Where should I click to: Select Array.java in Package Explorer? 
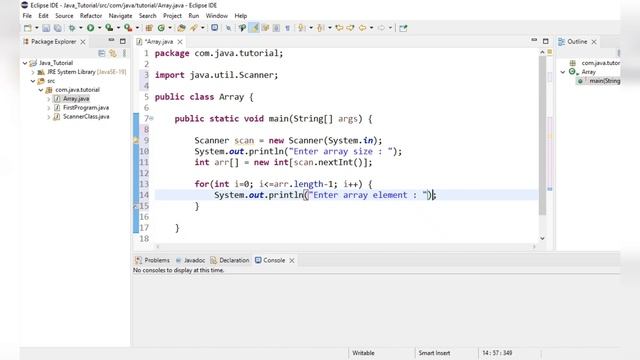(x=76, y=99)
